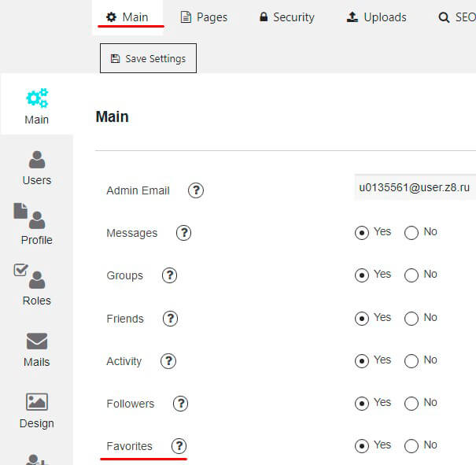Select No for Activity
The image size is (476, 465).
411,361
